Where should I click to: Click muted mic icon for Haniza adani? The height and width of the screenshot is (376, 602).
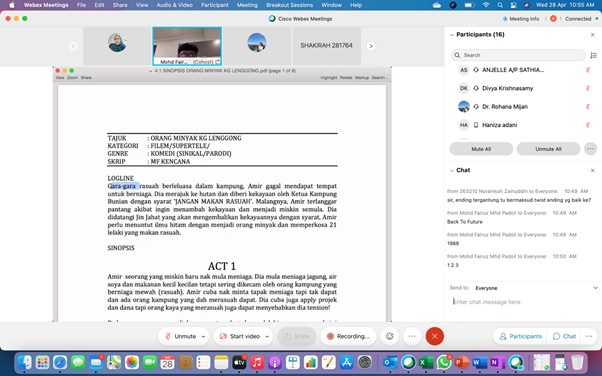pos(587,125)
